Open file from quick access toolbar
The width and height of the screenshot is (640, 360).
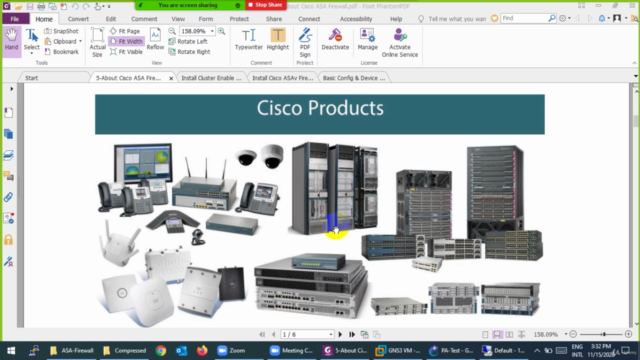click(x=18, y=6)
